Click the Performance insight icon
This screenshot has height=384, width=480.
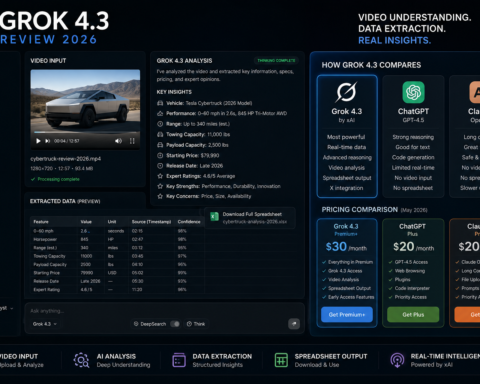(x=160, y=113)
